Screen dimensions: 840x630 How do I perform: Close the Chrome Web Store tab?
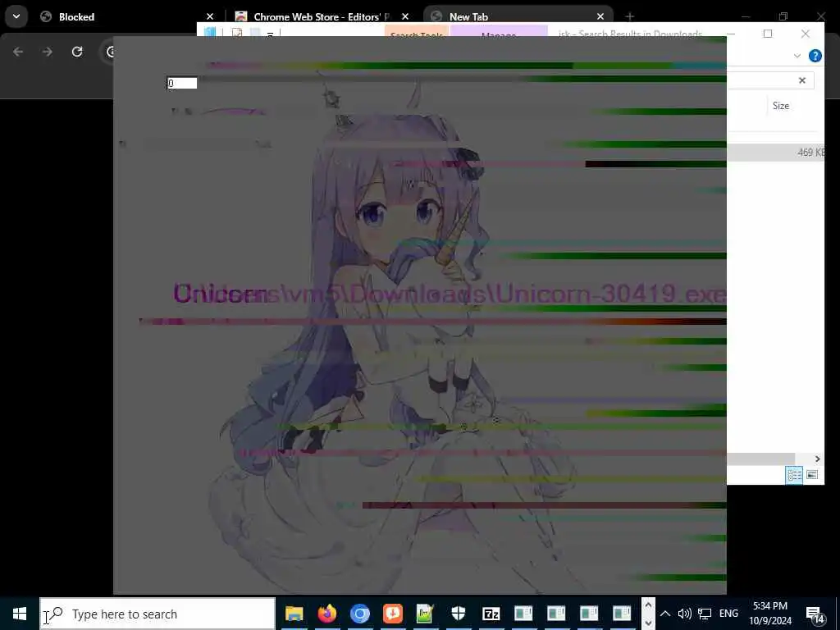click(x=405, y=16)
